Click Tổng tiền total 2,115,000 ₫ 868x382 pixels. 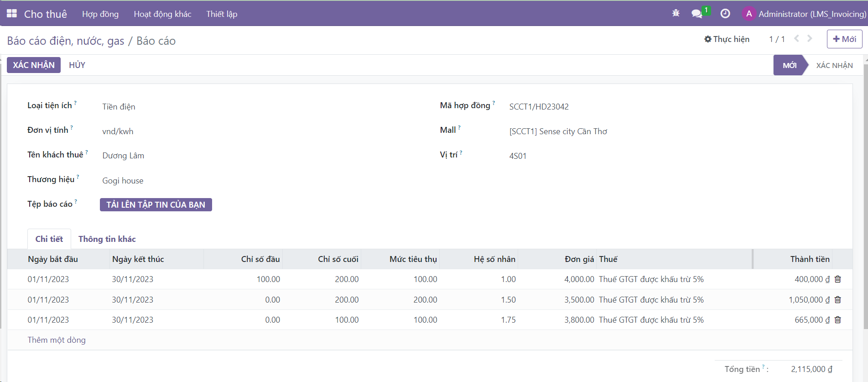811,369
